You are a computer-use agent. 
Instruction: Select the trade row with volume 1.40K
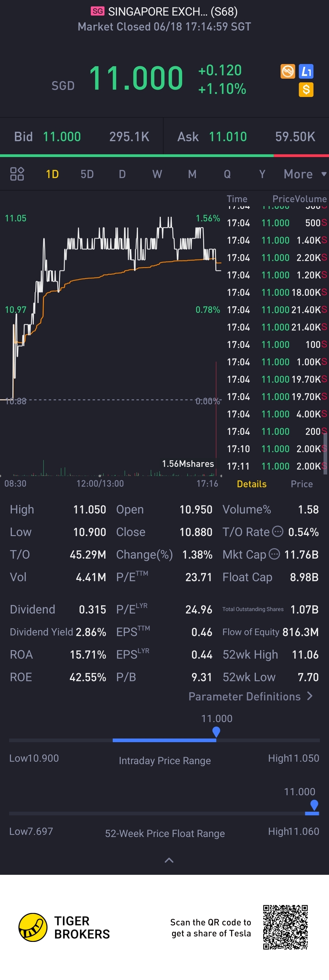277,240
